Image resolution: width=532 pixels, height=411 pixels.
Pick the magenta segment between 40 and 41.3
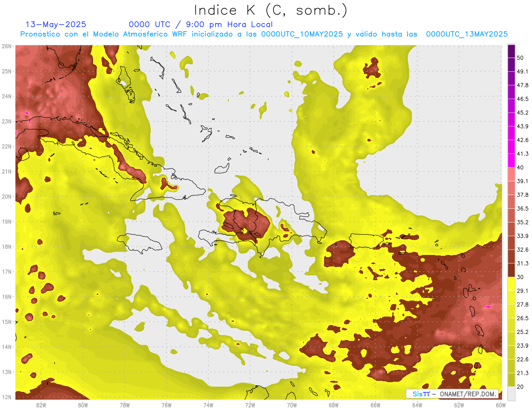click(x=511, y=160)
